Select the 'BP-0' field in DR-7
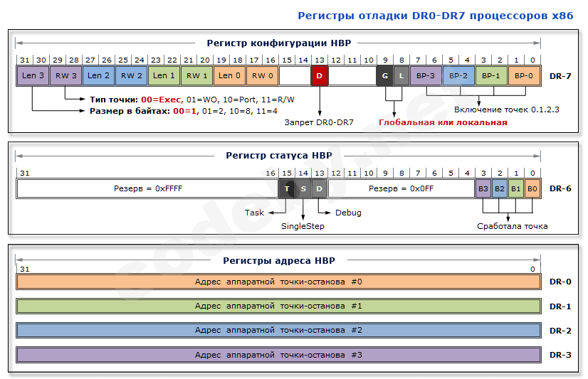Image resolution: width=588 pixels, height=379 pixels. pyautogui.click(x=524, y=75)
